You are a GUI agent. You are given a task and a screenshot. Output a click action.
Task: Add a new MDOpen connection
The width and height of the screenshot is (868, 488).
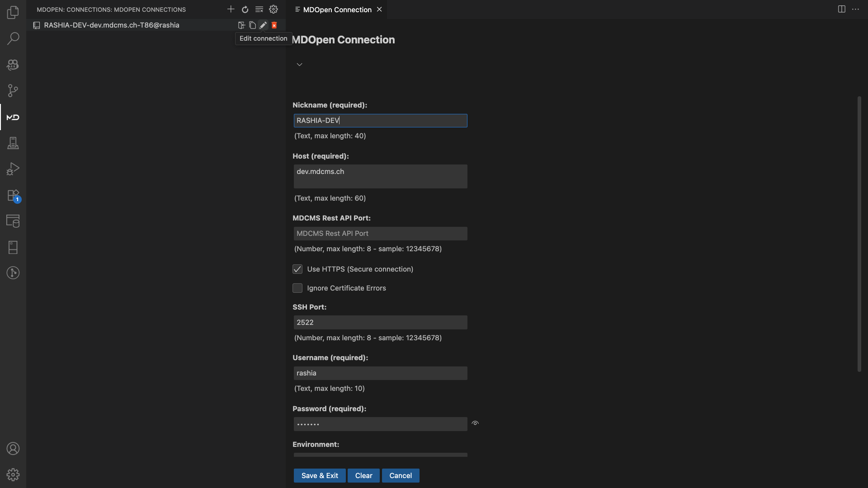(x=231, y=9)
